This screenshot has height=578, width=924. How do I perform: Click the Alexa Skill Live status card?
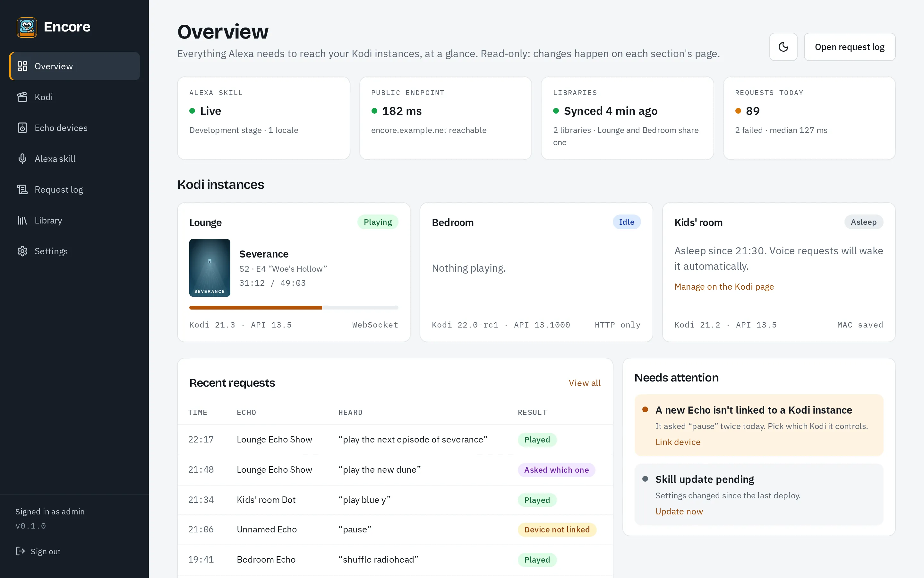(x=263, y=118)
